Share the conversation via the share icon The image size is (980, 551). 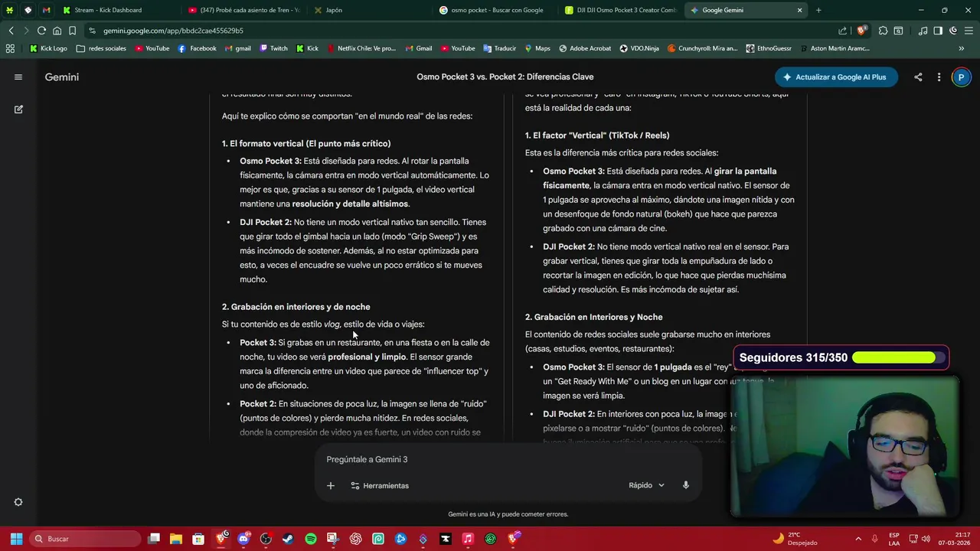click(918, 77)
